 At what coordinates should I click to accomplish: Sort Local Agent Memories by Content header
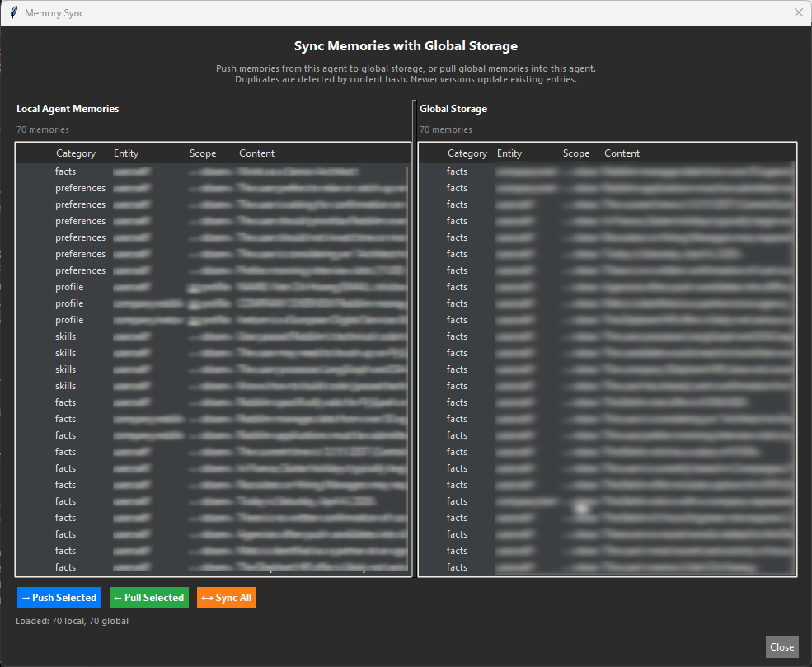[256, 153]
